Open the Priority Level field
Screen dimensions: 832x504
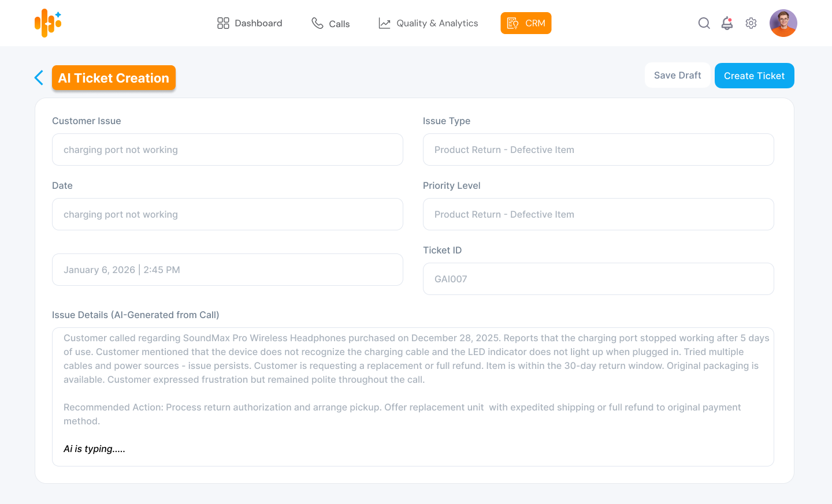point(598,214)
